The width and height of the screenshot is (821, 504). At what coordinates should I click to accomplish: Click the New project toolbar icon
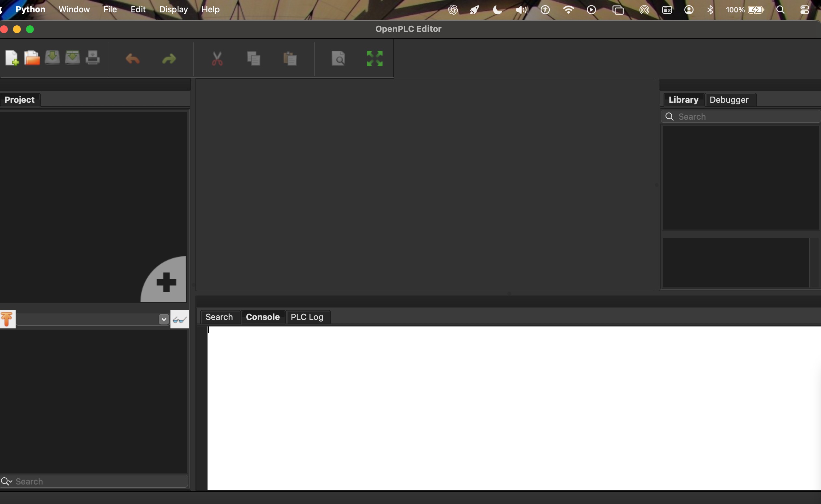pyautogui.click(x=12, y=58)
